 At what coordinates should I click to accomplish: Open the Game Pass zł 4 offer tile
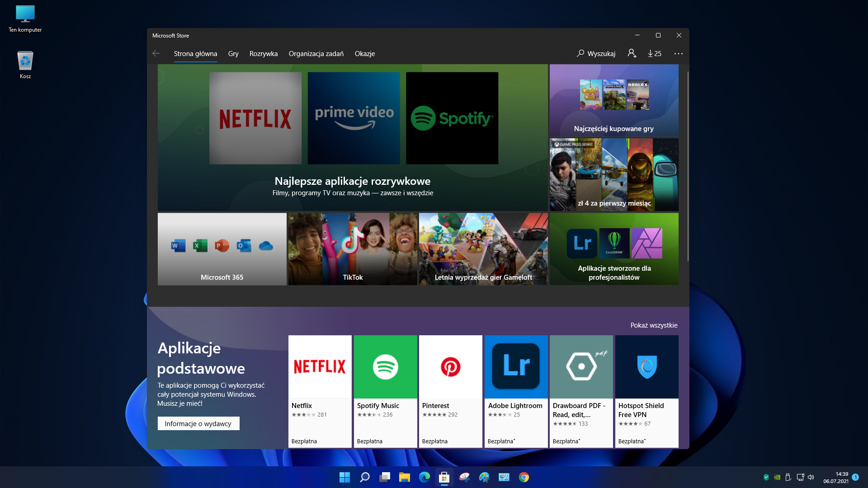click(614, 174)
